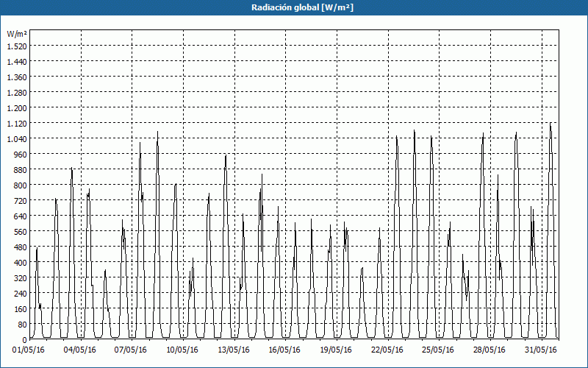This screenshot has height=368, width=588.
Task: Click the chart title 'Radiación global [W/m²]'
Action: tap(302, 7)
